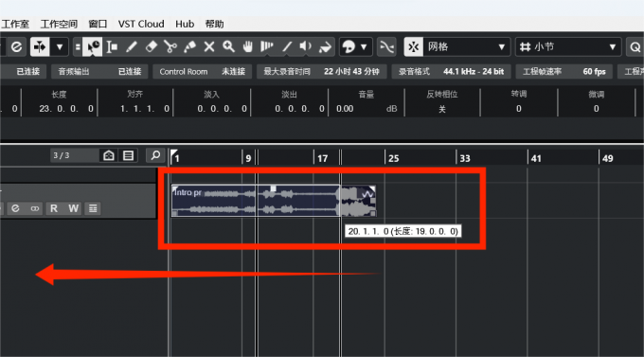
Task: Open track list filter icon
Action: click(x=128, y=155)
